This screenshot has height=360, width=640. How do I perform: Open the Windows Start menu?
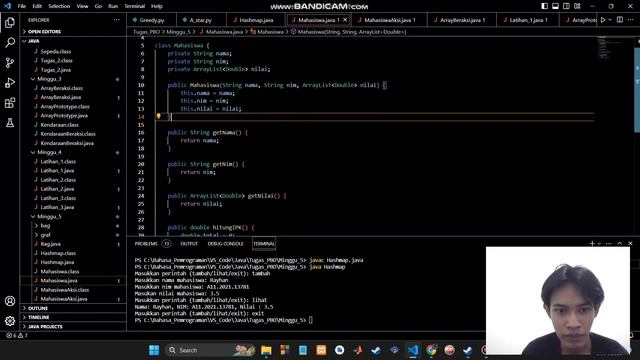click(154, 350)
